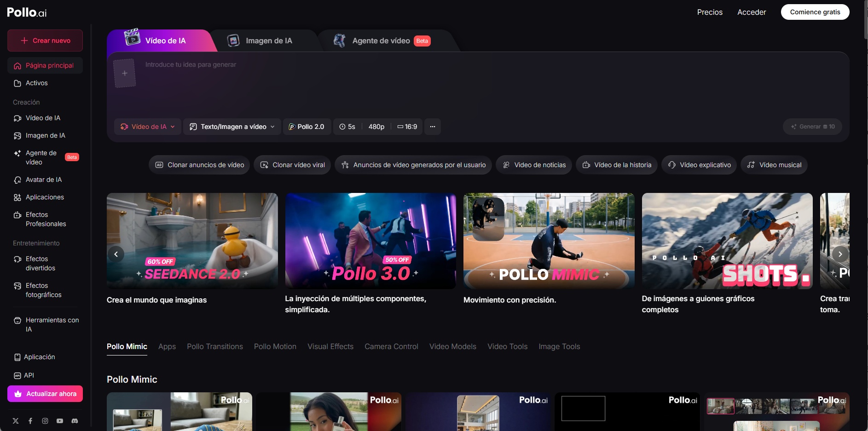This screenshot has height=431, width=868.
Task: Open Texto/Imagen a vídeo mode dropdown
Action: 232,127
